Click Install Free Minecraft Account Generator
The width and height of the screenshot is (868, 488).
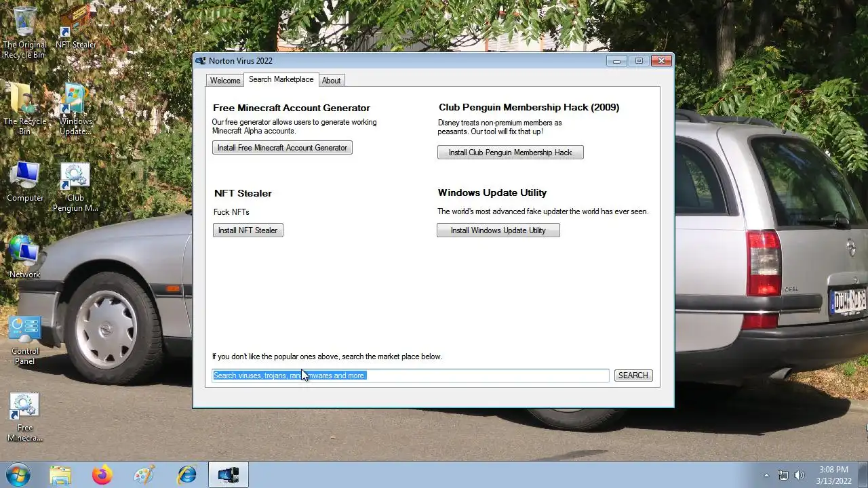click(x=282, y=148)
